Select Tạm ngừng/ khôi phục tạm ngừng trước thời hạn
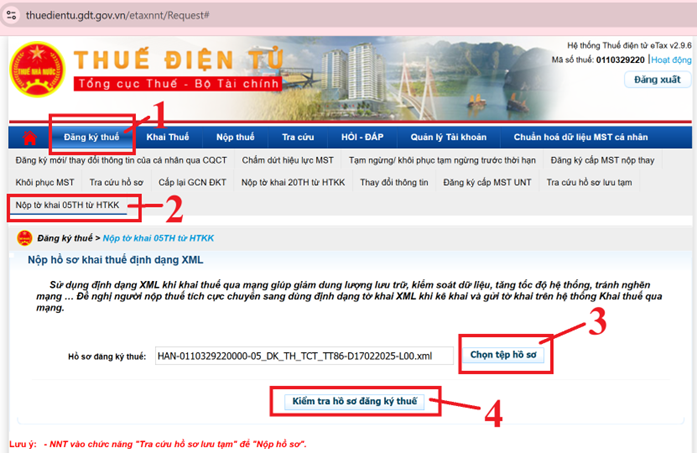 coord(442,160)
